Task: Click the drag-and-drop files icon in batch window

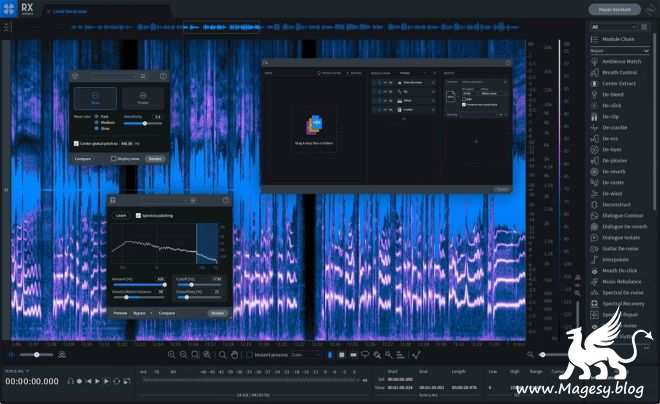Action: point(314,125)
